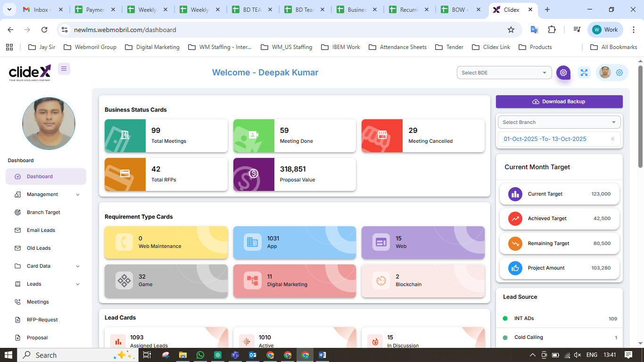644x362 pixels.
Task: Go to RFP-Request in the sidebar
Action: click(46, 320)
